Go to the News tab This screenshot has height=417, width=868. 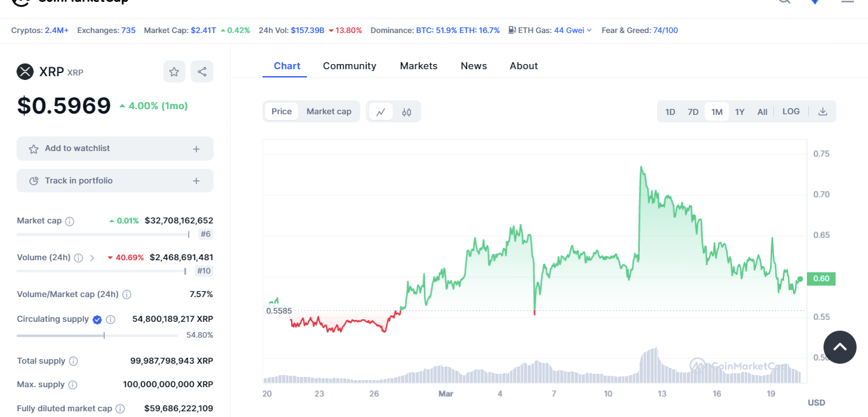(474, 66)
